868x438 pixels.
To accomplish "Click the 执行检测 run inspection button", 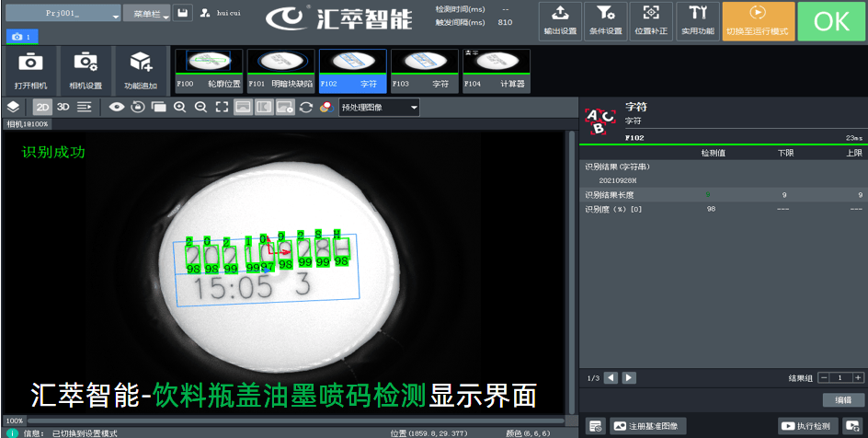I will [x=805, y=426].
